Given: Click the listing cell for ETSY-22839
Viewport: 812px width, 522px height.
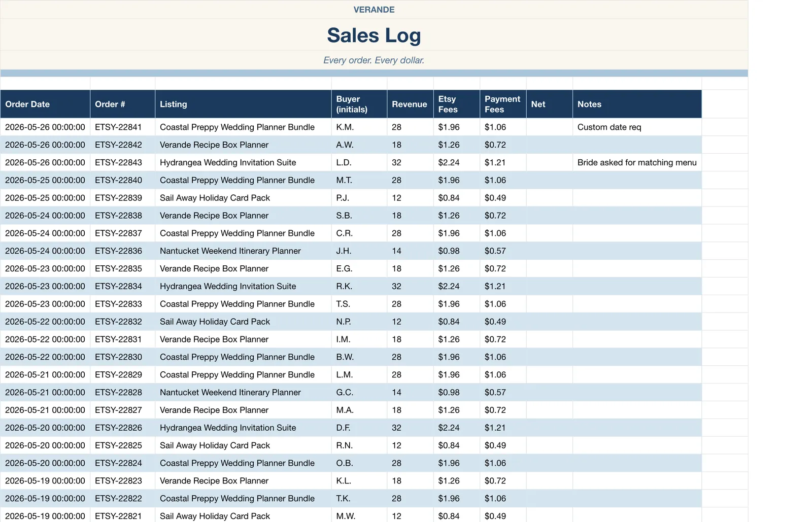Looking at the screenshot, I should pyautogui.click(x=243, y=198).
